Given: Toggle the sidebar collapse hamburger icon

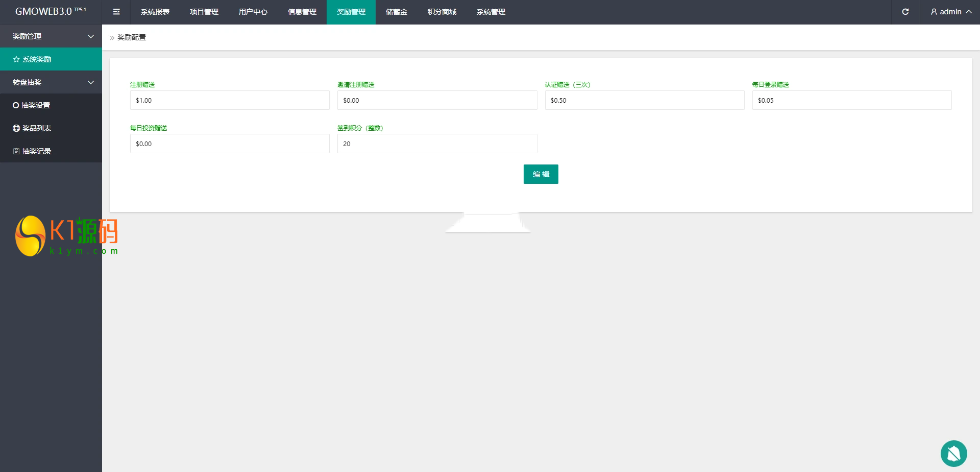Looking at the screenshot, I should tap(116, 12).
